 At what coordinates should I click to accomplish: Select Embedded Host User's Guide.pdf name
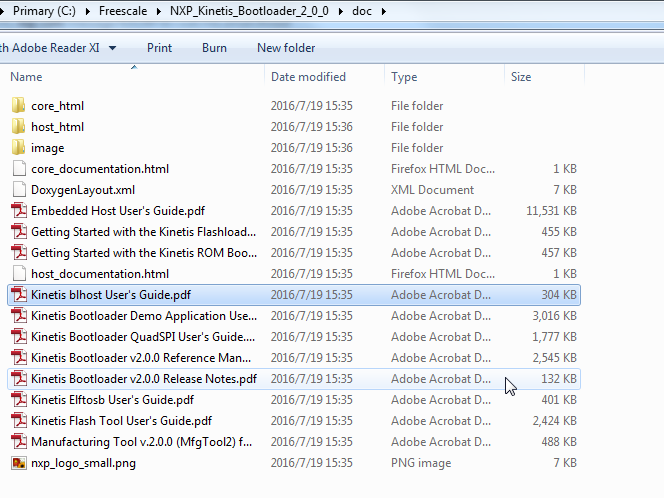click(118, 211)
